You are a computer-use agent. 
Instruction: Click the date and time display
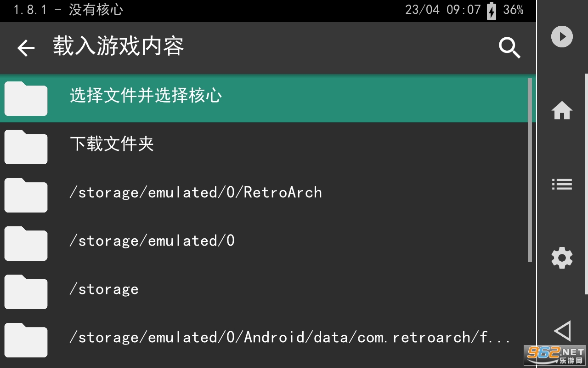[x=442, y=10]
